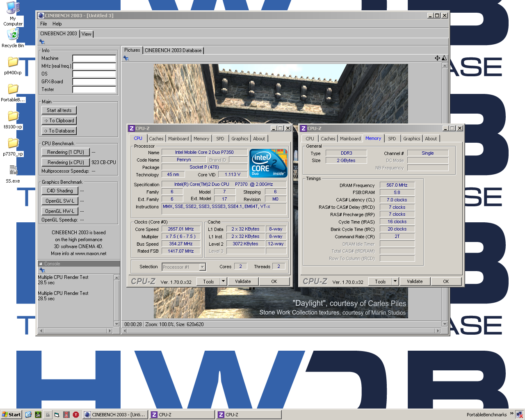
Task: Run Rendering (1 CPU) benchmark
Action: point(66,152)
